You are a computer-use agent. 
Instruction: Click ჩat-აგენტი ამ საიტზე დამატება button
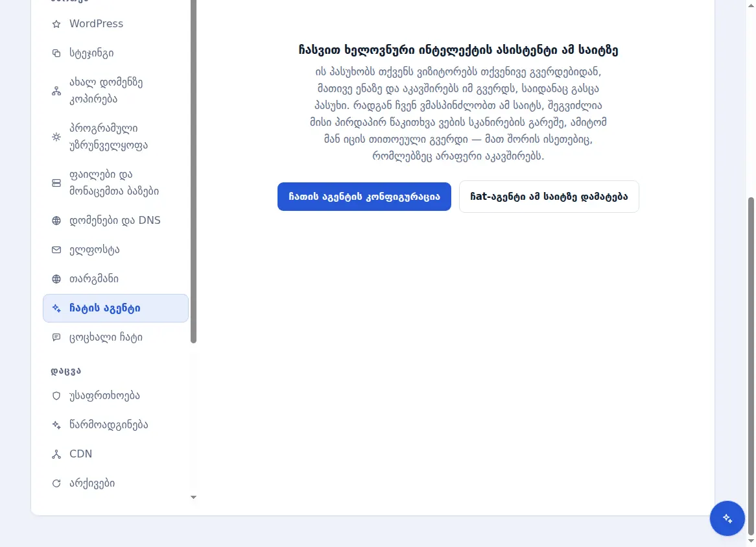pos(549,197)
